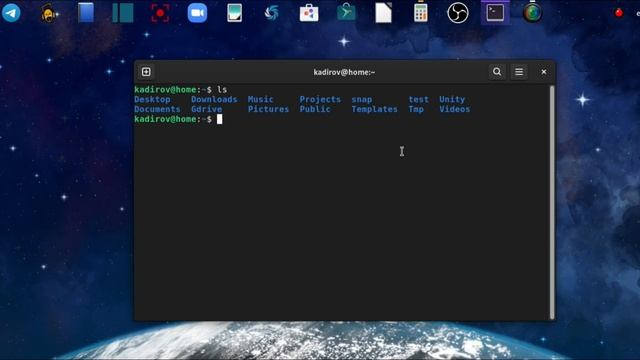
Task: Launch the red screen recorder icon
Action: coord(160,13)
